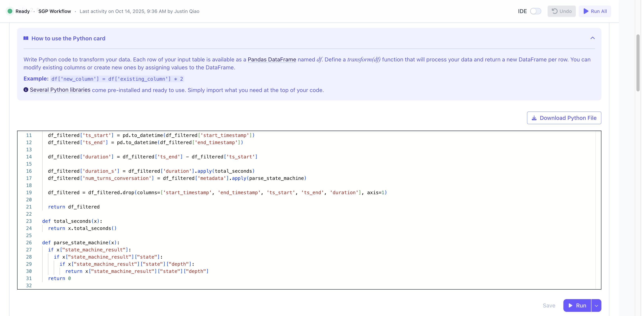Open the Run options dropdown arrow
The image size is (644, 316).
point(596,305)
